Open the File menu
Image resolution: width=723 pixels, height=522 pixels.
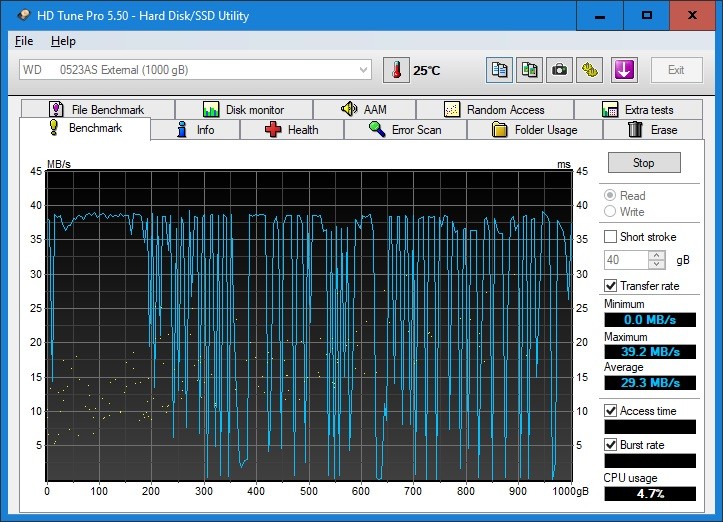[x=24, y=41]
